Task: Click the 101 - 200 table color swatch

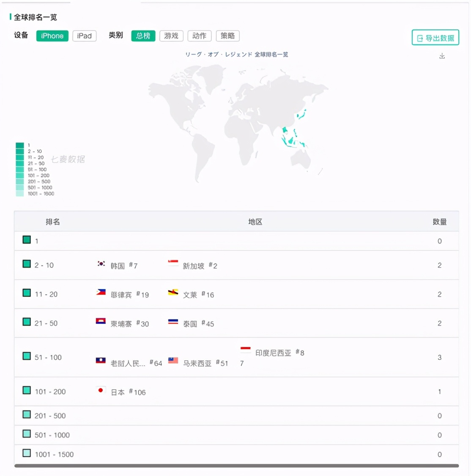Action: [x=27, y=390]
